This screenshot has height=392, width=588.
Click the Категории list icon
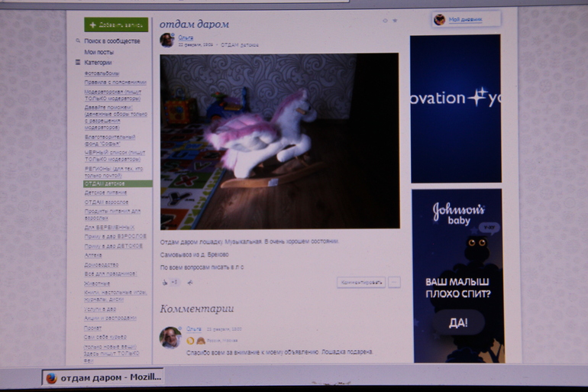[x=78, y=63]
